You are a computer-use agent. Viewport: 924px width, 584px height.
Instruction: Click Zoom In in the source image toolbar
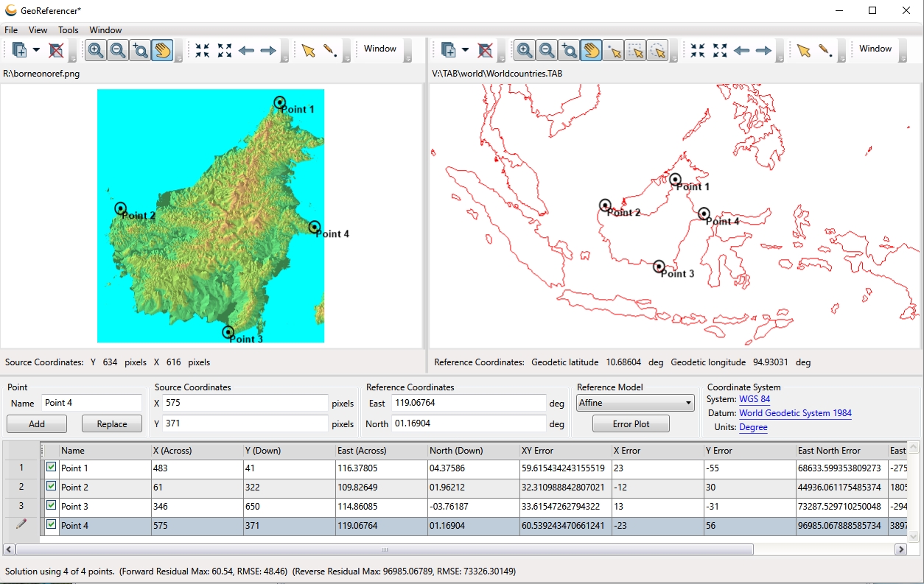point(95,50)
